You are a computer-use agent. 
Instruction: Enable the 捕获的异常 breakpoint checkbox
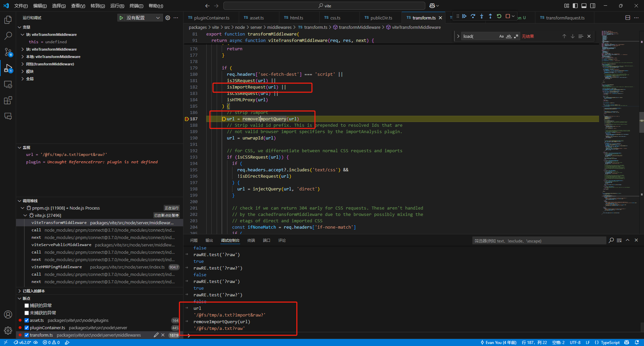point(26,305)
